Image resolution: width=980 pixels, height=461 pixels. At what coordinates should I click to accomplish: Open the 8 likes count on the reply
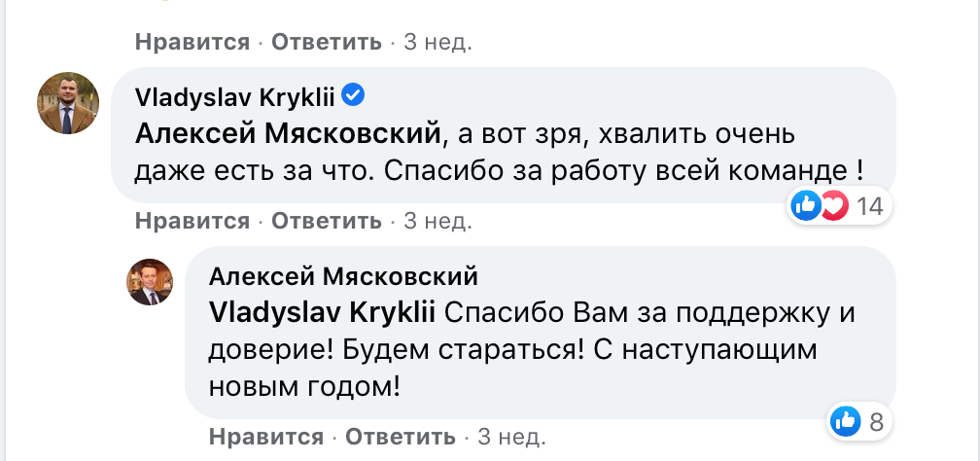tap(875, 422)
